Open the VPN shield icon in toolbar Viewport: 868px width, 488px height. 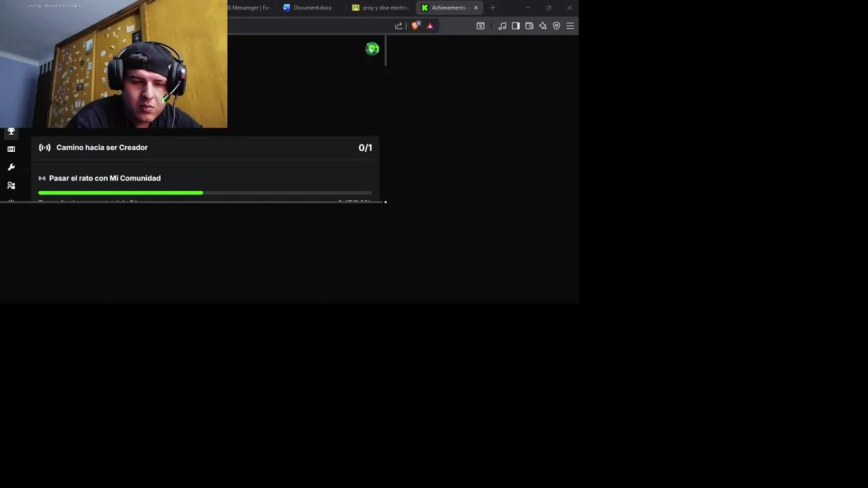point(556,26)
